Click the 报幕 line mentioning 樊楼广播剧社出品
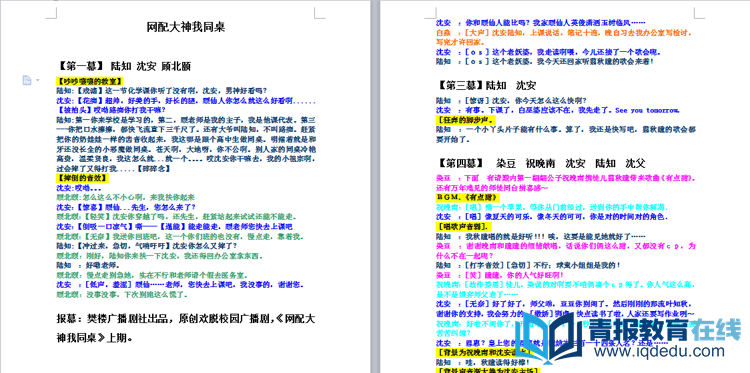Screen dimensions: 750x373 [x=186, y=319]
